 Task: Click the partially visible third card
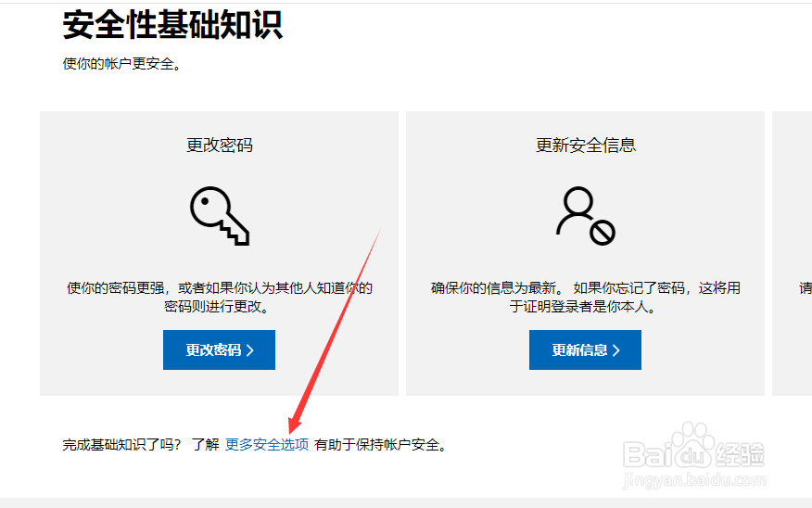point(793,253)
